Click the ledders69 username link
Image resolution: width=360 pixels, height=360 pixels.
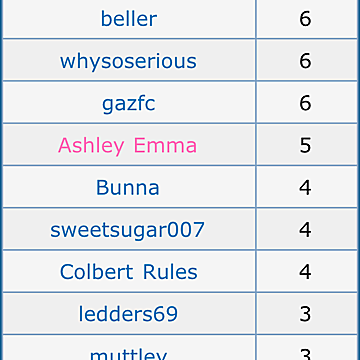click(128, 314)
